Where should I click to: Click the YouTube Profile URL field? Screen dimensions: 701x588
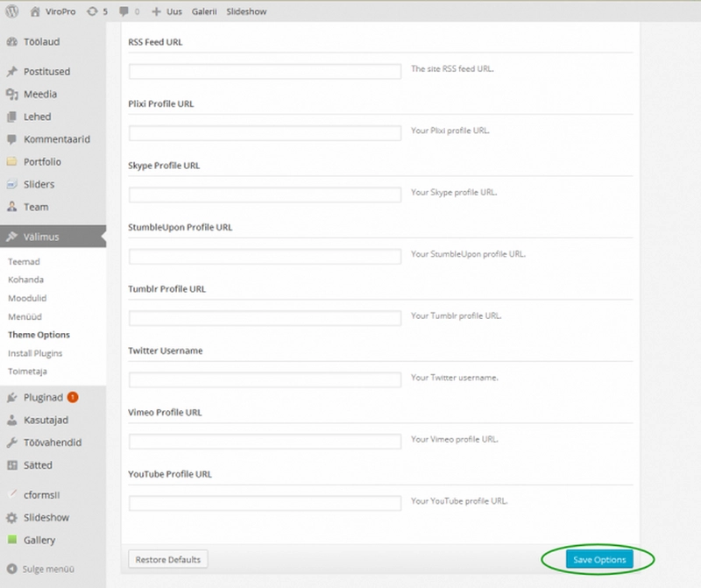coord(265,504)
